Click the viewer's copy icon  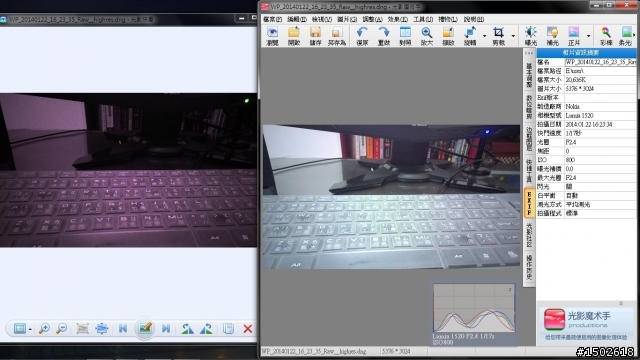(229, 329)
